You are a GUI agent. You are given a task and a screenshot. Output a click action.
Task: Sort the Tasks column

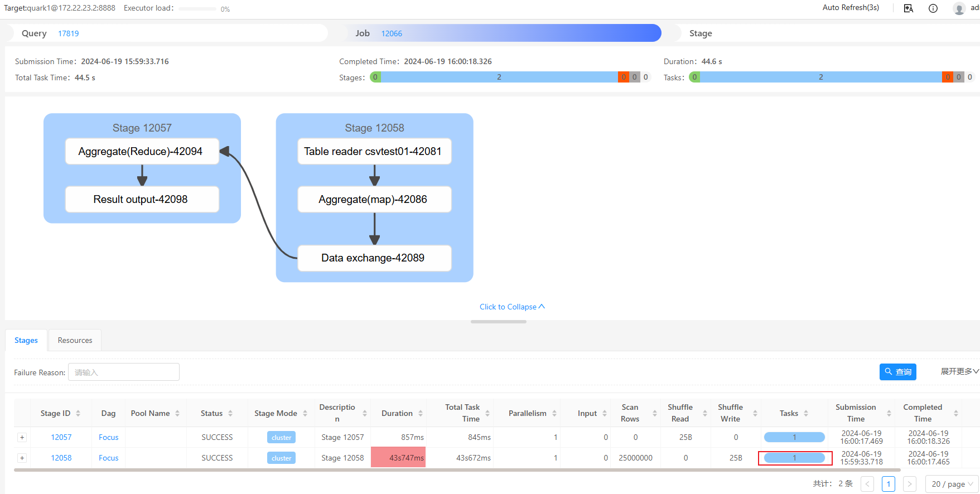(x=806, y=413)
